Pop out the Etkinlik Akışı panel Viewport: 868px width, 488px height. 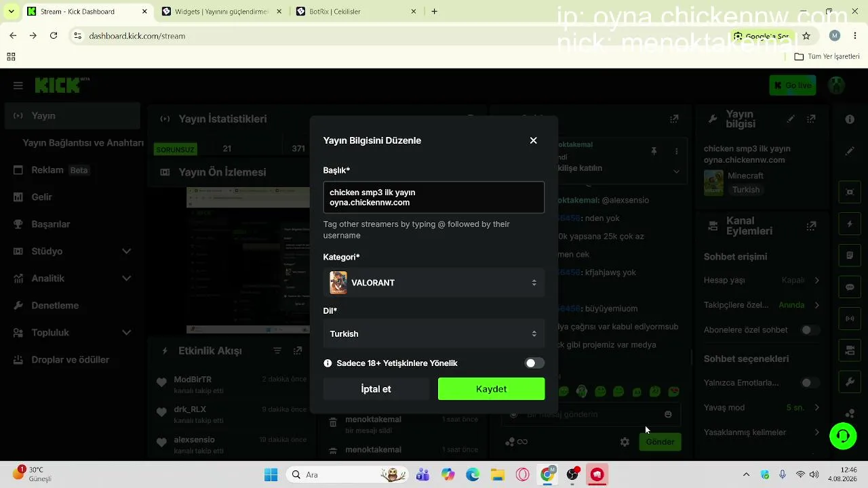coord(298,350)
